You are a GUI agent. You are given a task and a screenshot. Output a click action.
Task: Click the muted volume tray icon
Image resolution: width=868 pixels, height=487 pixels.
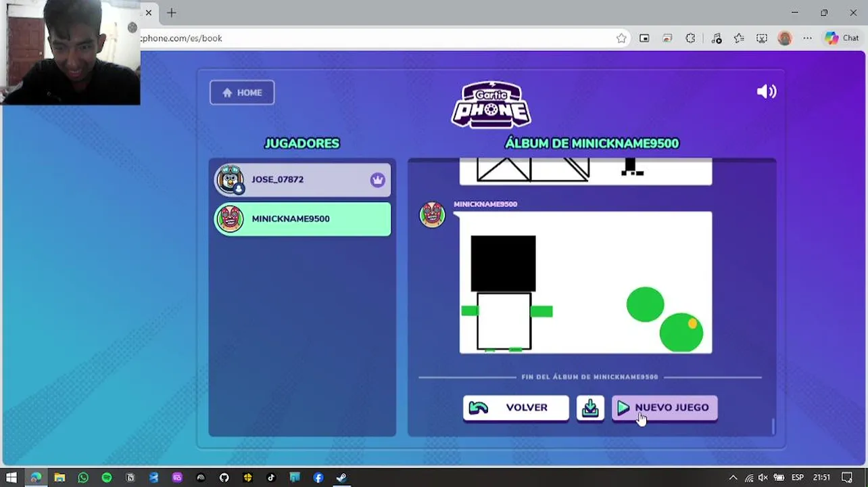(x=763, y=478)
